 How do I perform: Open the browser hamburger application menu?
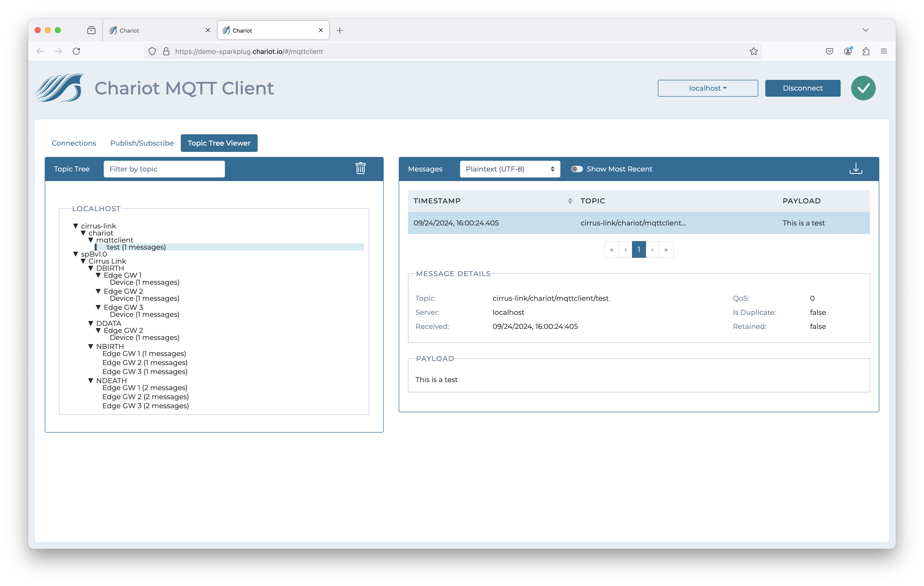[884, 51]
